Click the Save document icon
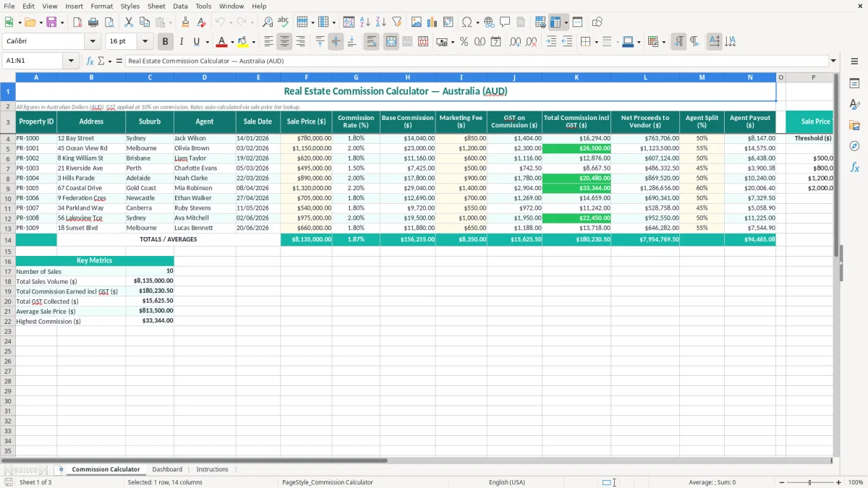The width and height of the screenshot is (868, 488). pos(51,22)
